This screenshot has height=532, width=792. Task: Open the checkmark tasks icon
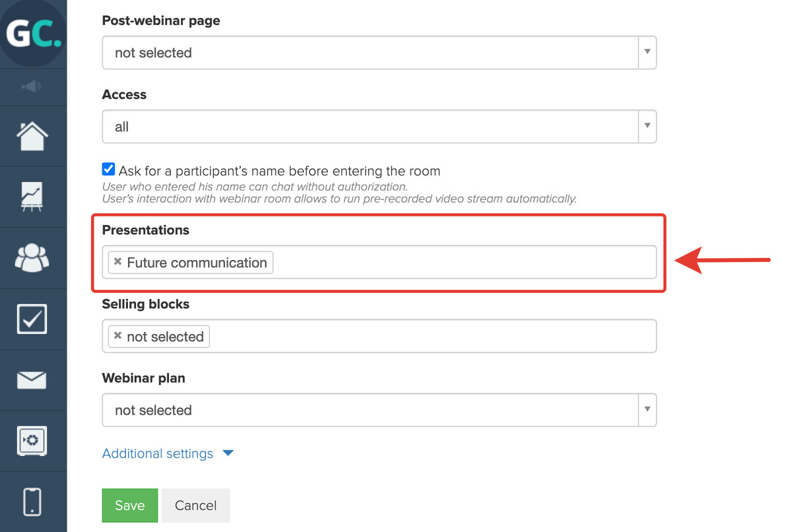(32, 319)
